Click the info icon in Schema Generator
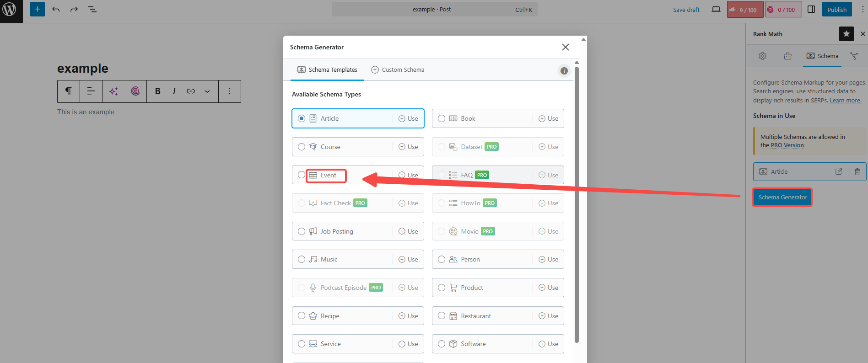Screen dimensions: 868x363 point(564,71)
